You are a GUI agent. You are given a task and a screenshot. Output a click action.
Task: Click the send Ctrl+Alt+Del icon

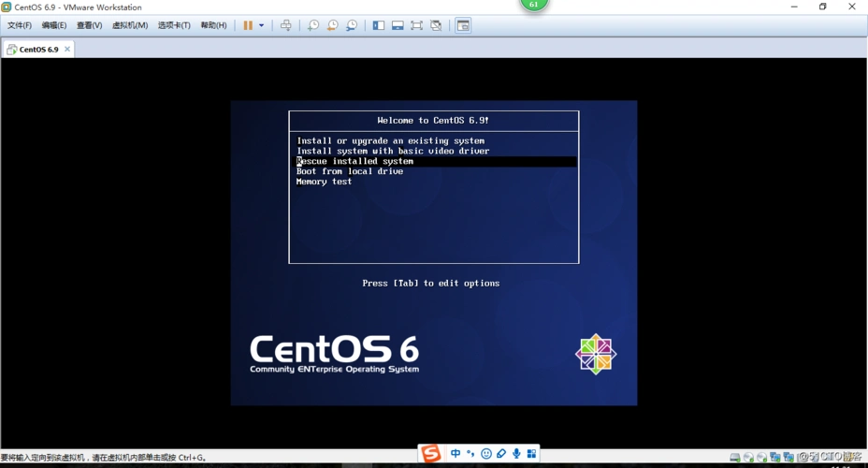285,25
